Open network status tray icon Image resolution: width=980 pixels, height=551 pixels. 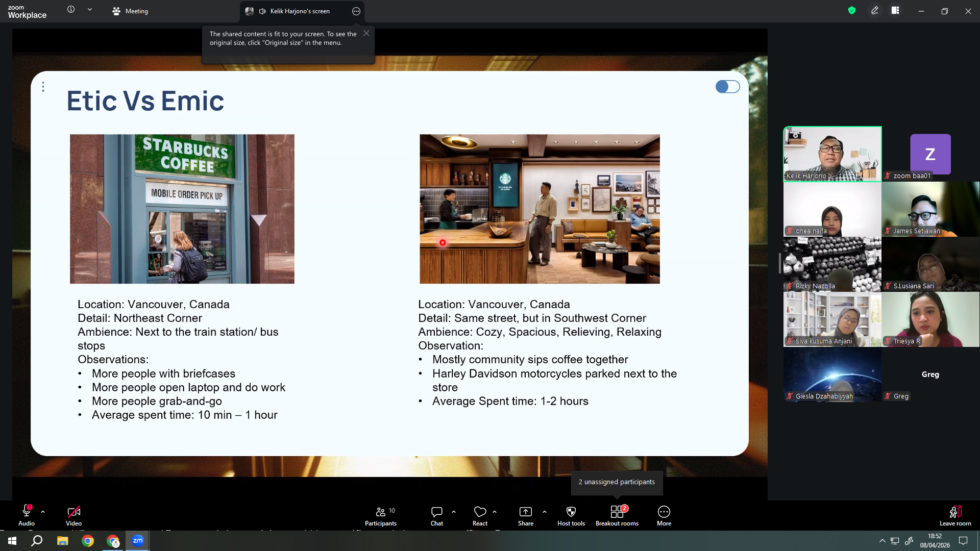coord(895,541)
